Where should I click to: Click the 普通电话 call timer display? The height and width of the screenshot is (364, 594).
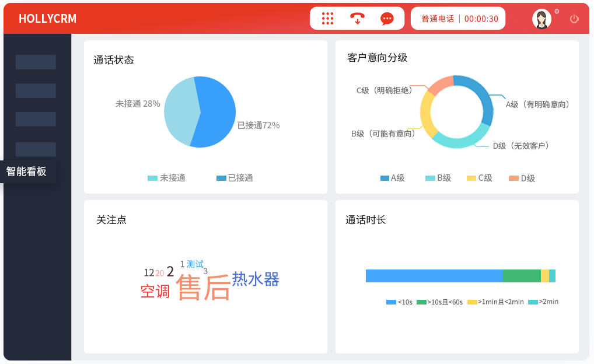click(459, 19)
